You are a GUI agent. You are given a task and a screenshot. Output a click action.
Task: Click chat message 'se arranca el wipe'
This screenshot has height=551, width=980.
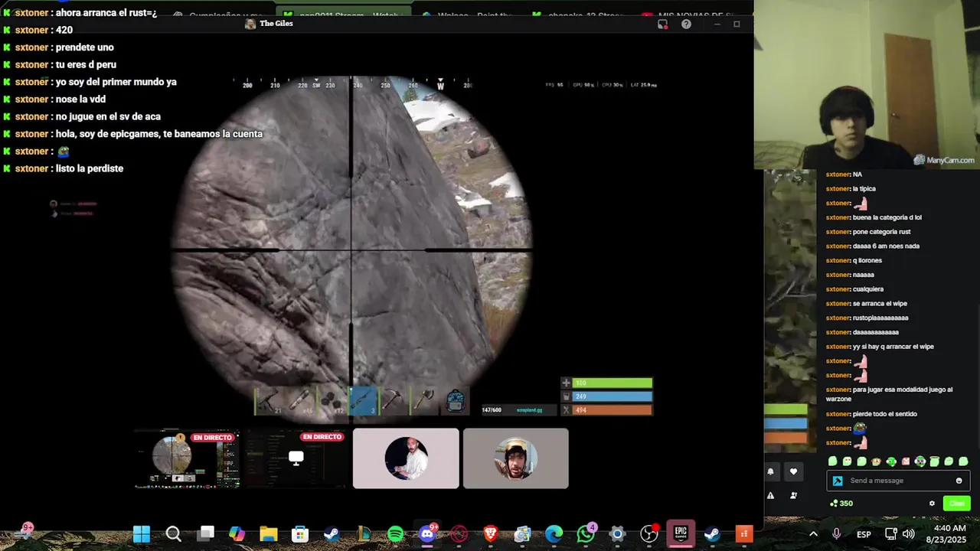click(880, 304)
